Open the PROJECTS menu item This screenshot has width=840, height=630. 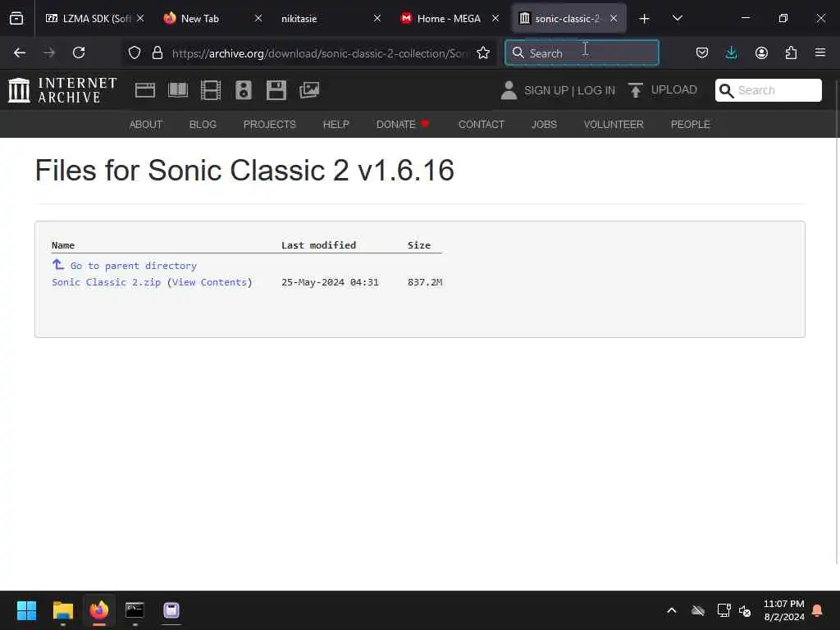tap(269, 125)
